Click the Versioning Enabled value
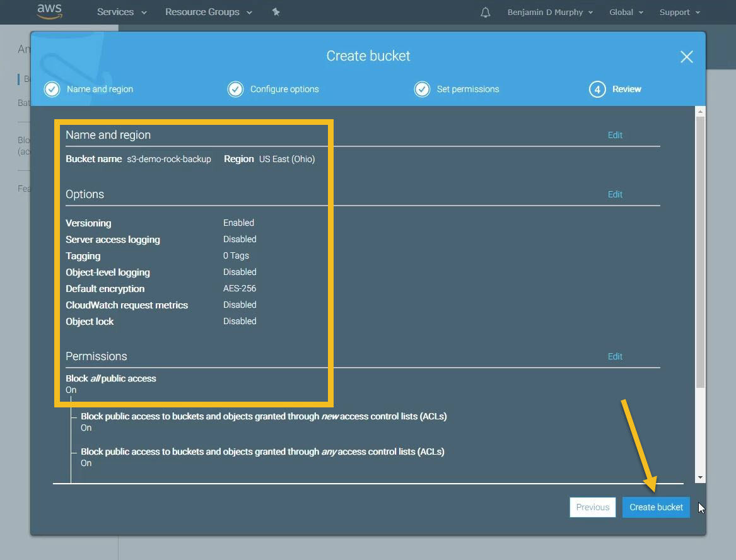 coord(238,223)
